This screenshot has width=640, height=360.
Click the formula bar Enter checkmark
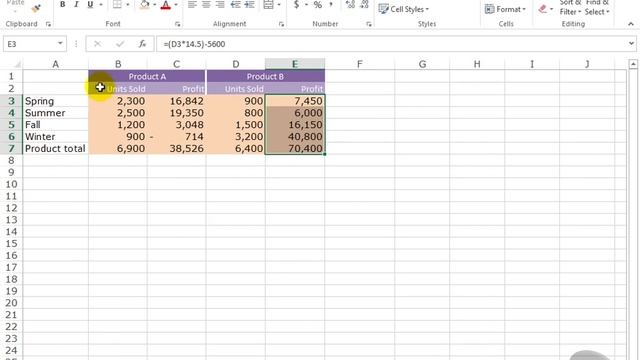coord(120,44)
